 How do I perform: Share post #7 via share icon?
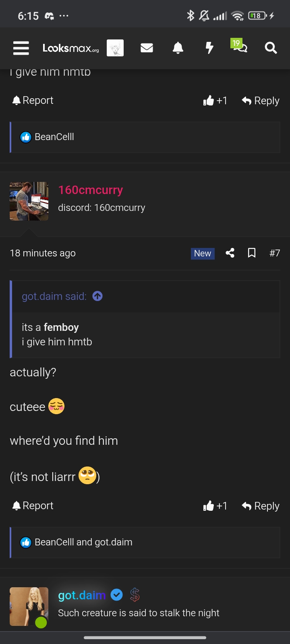click(230, 253)
